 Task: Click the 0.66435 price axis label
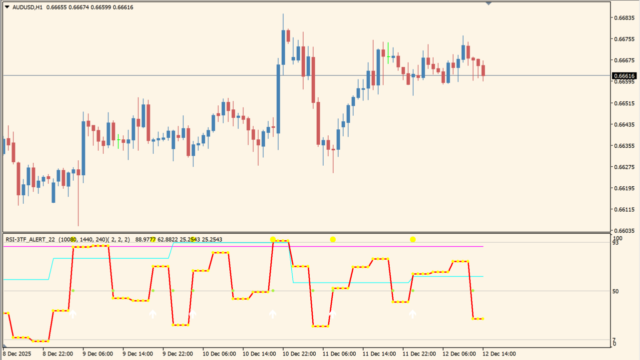click(x=624, y=124)
